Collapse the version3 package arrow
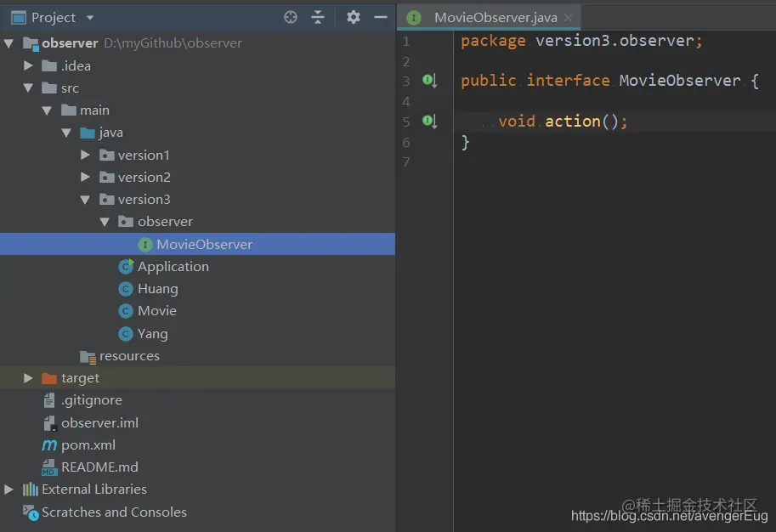This screenshot has width=776, height=532. 85,200
